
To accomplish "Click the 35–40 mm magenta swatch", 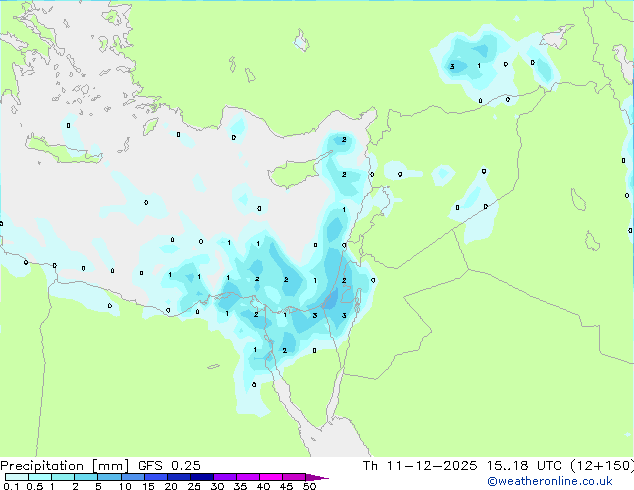I will [x=248, y=477].
